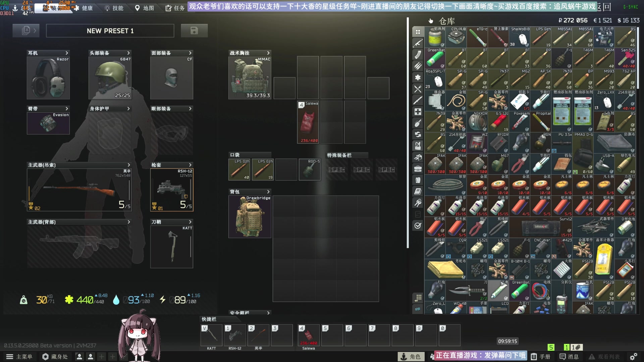Open settings gear in bottom bar
This screenshot has width=644, height=362.
pyautogui.click(x=634, y=357)
